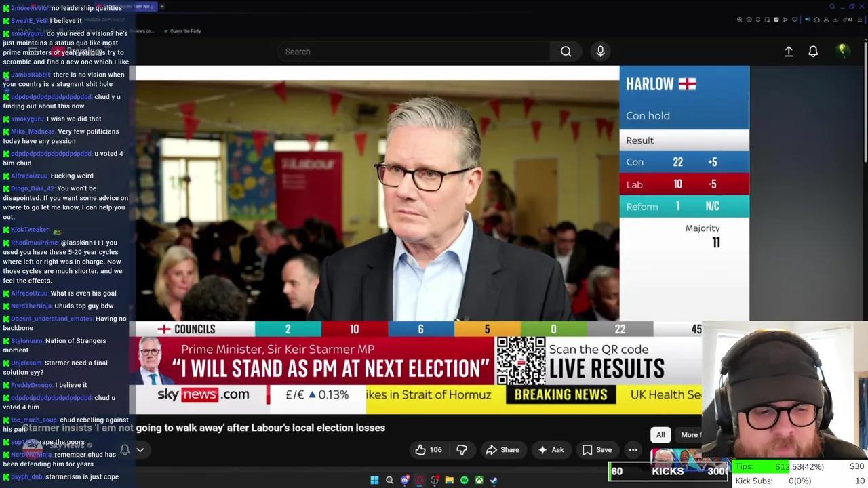Open Steam from the taskbar
868x488 pixels.
[494, 481]
